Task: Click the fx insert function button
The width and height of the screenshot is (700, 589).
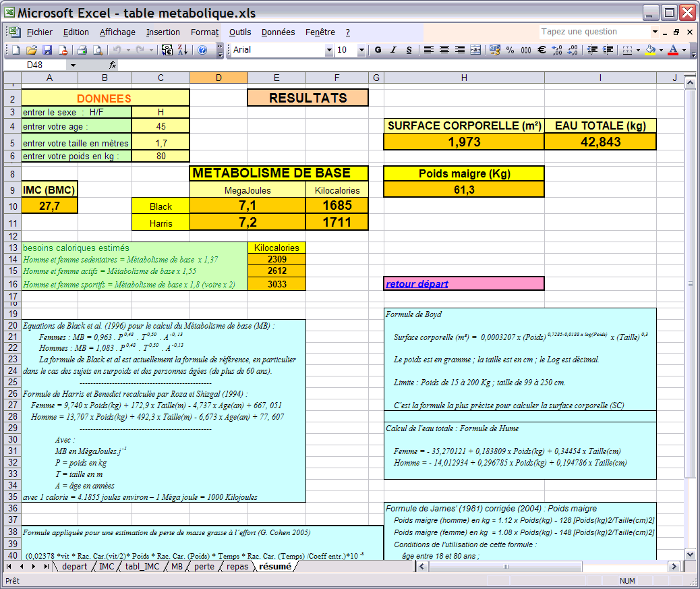Action: [113, 65]
